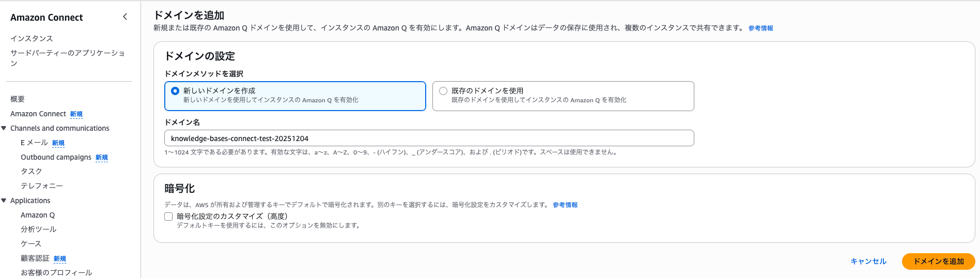Open ケース in the sidebar
Screen dimensions: 980x278
coord(31,243)
